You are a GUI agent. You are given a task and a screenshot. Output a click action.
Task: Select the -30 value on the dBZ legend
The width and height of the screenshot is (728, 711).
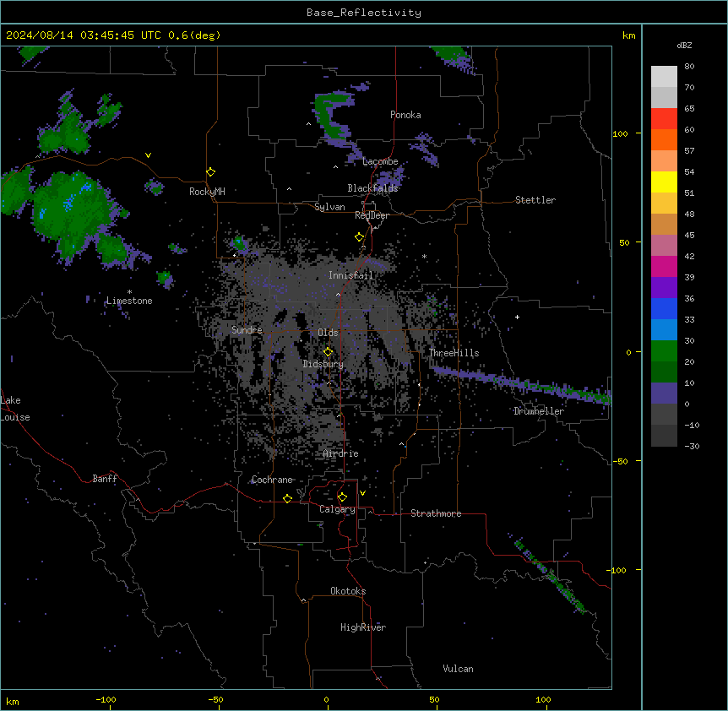[692, 446]
